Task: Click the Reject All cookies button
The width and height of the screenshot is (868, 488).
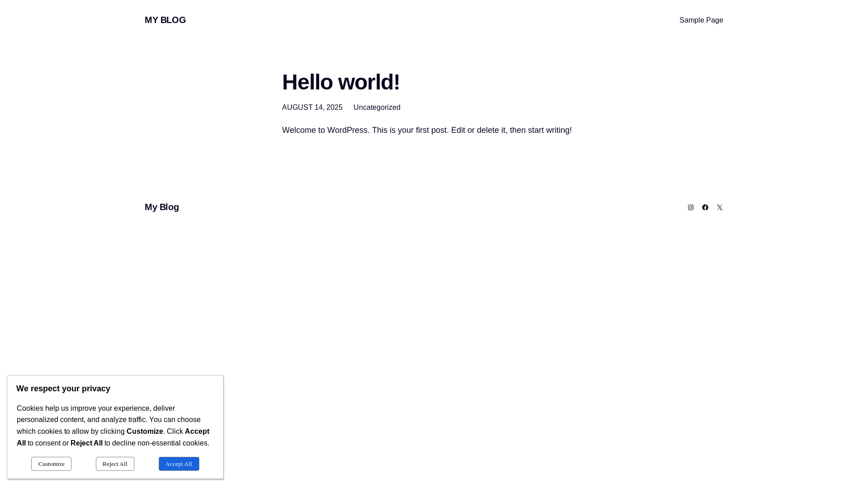Action: point(115,464)
